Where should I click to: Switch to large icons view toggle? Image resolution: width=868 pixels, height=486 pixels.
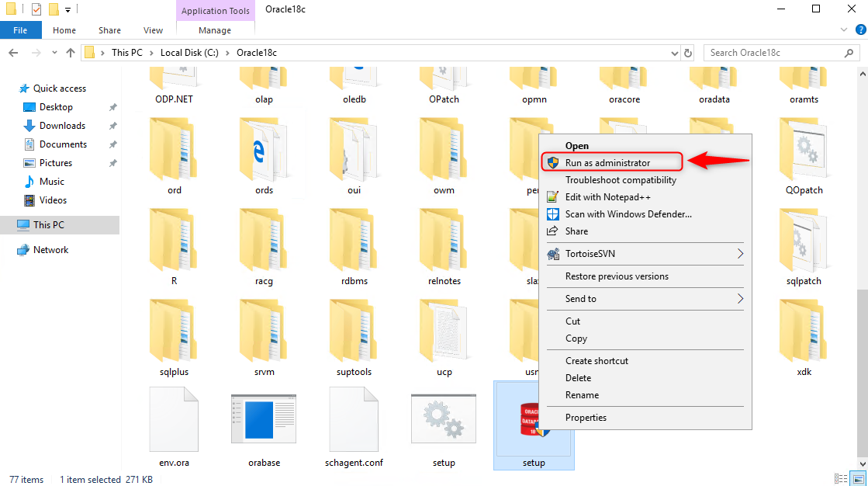tap(859, 479)
